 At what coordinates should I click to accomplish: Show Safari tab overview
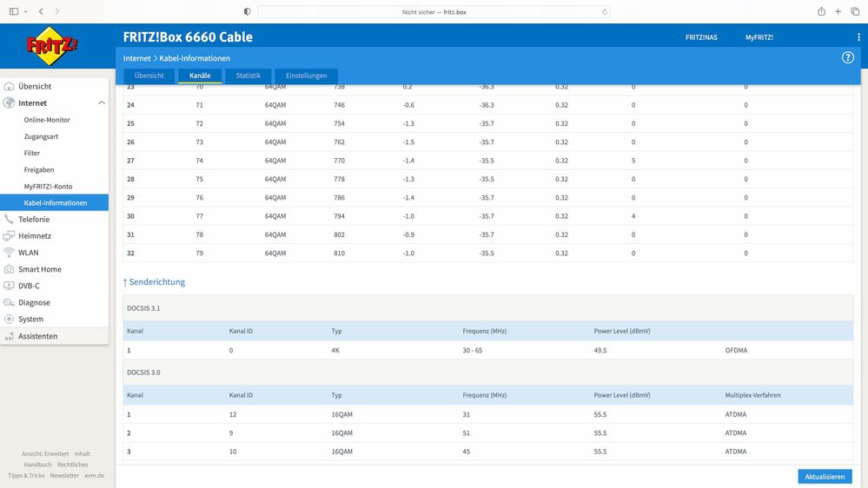coord(855,11)
